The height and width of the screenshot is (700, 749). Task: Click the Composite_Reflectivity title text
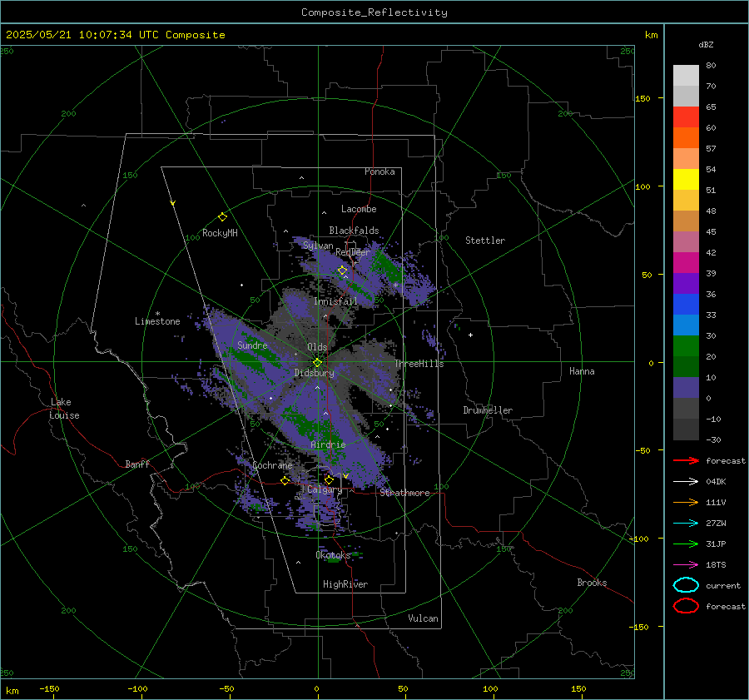374,12
